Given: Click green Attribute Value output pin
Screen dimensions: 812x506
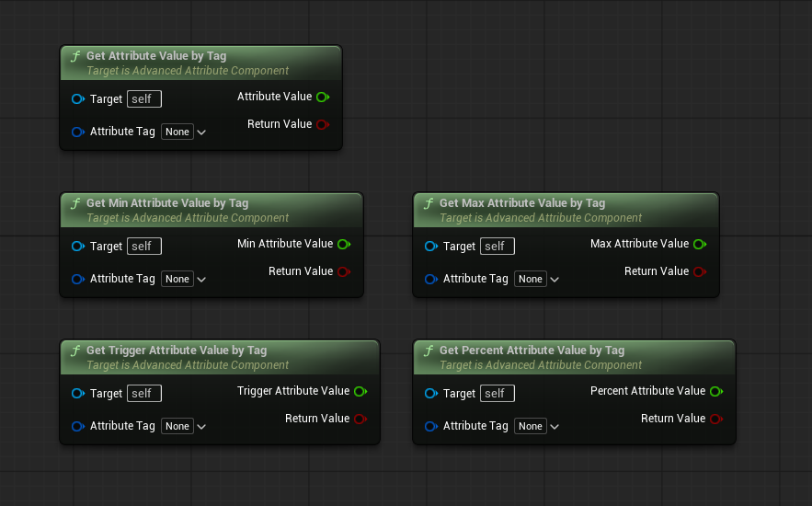Looking at the screenshot, I should [x=323, y=97].
